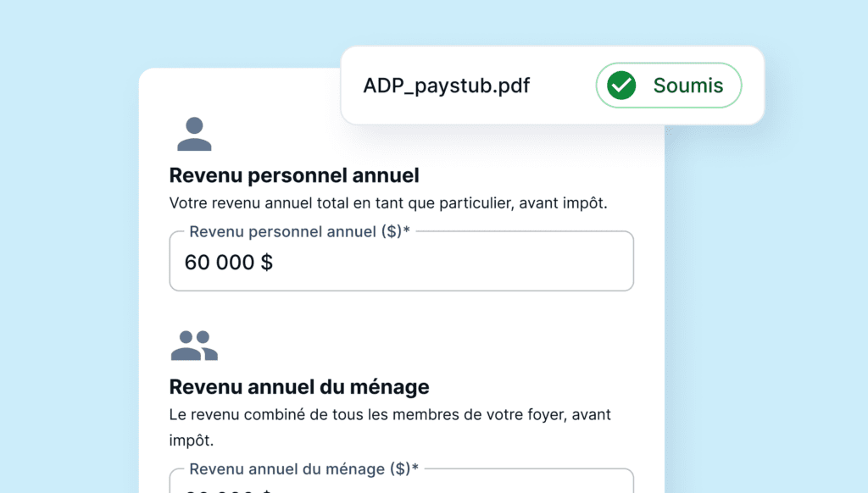Image resolution: width=868 pixels, height=493 pixels.
Task: Click the word particulier in the personal description
Action: tap(471, 203)
